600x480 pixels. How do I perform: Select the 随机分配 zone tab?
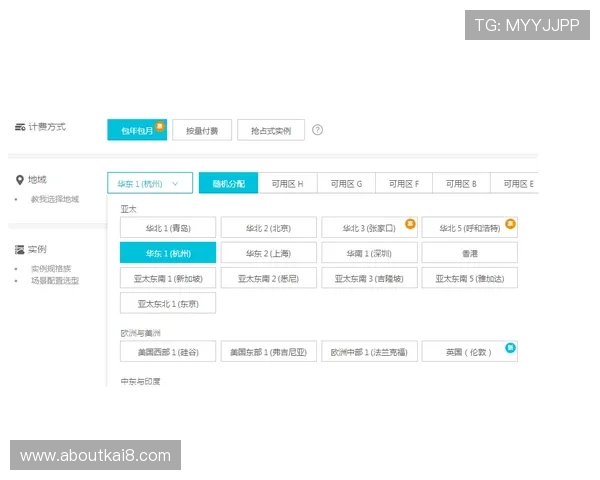tap(228, 183)
